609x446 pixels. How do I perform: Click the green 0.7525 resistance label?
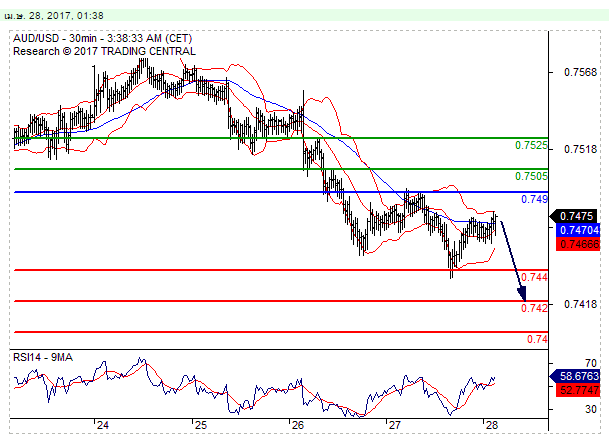point(531,145)
